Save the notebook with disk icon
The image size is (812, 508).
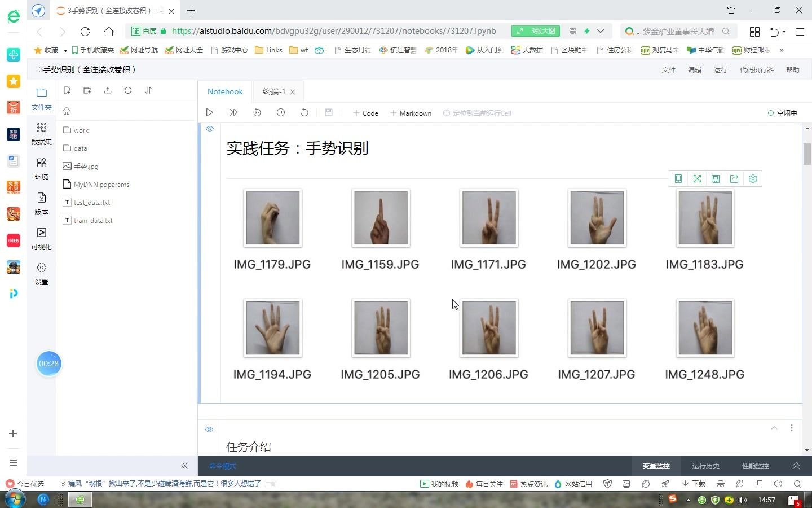coord(329,113)
